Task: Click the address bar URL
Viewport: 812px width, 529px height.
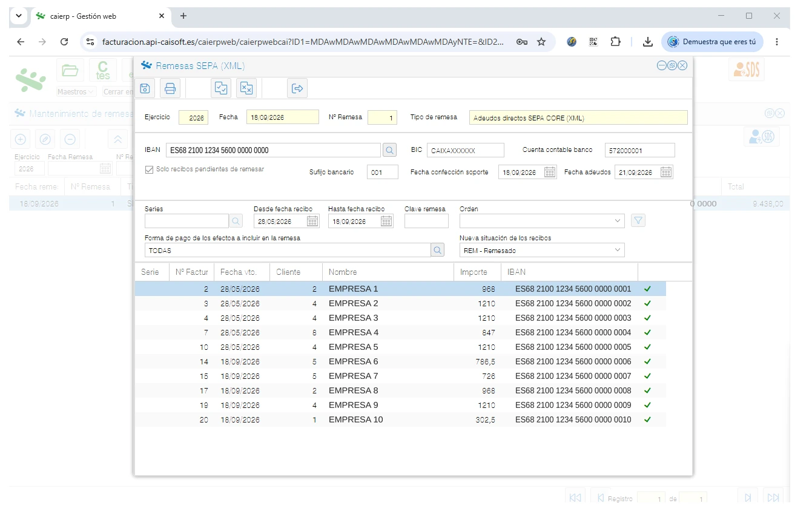Action: [x=303, y=42]
